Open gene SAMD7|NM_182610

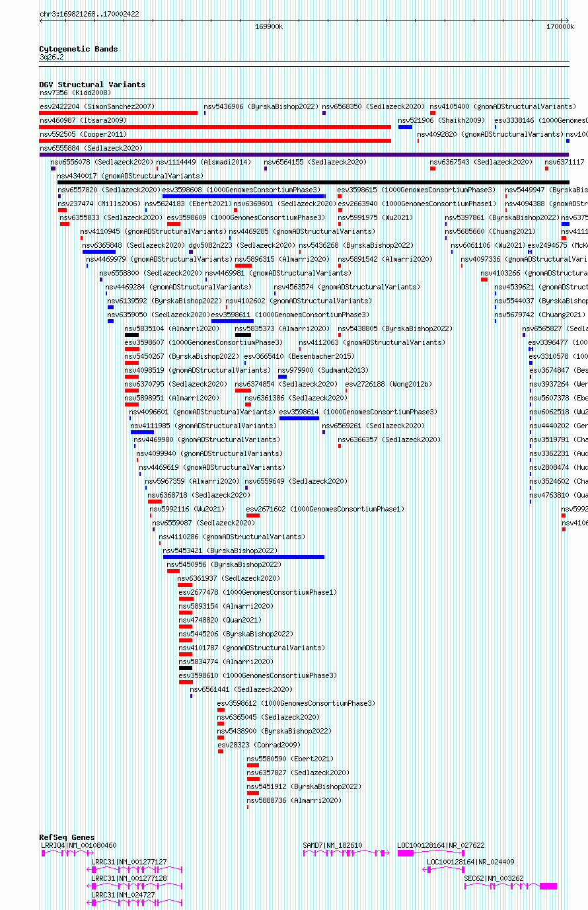332,845
